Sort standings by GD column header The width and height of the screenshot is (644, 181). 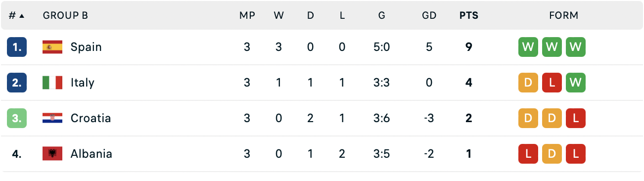coord(429,15)
